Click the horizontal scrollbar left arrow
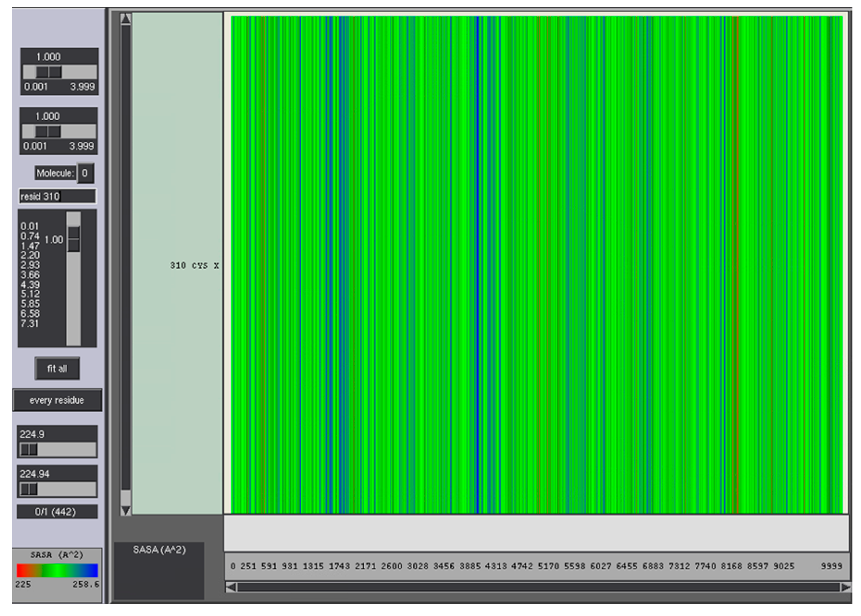This screenshot has height=616, width=861. 231,587
